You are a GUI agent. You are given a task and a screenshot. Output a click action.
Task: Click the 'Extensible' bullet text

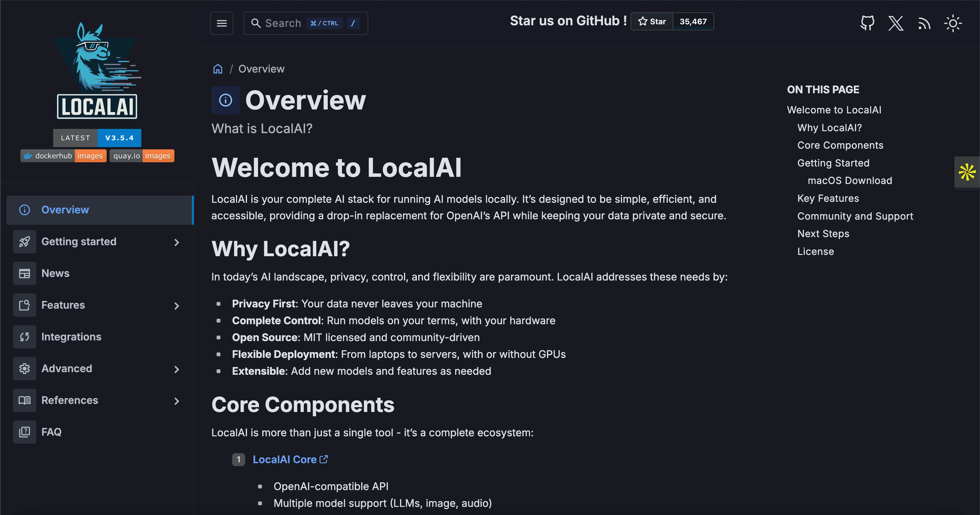click(x=361, y=371)
